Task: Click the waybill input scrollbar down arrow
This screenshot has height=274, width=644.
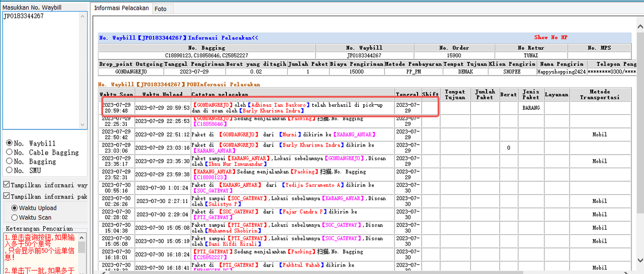Action: click(84, 124)
